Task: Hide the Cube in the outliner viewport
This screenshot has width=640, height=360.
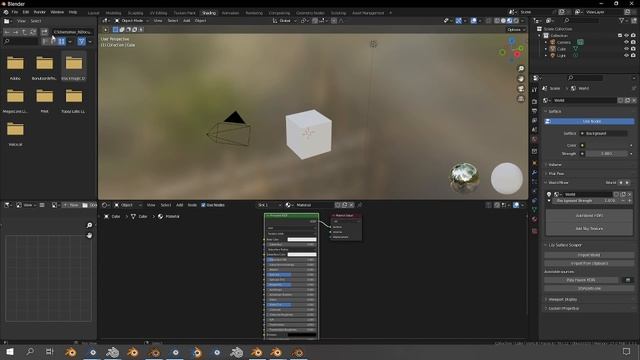Action: (x=627, y=49)
